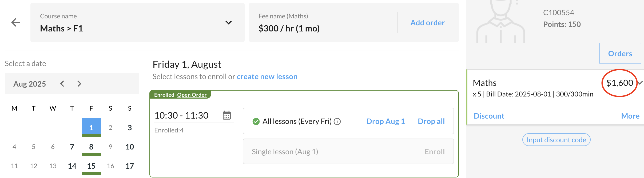Follow the create new lesson link

[267, 77]
